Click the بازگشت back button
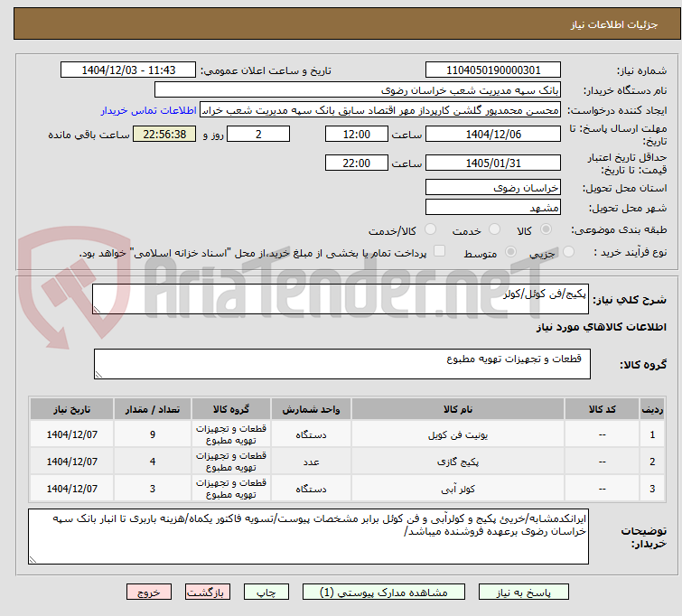 208,593
